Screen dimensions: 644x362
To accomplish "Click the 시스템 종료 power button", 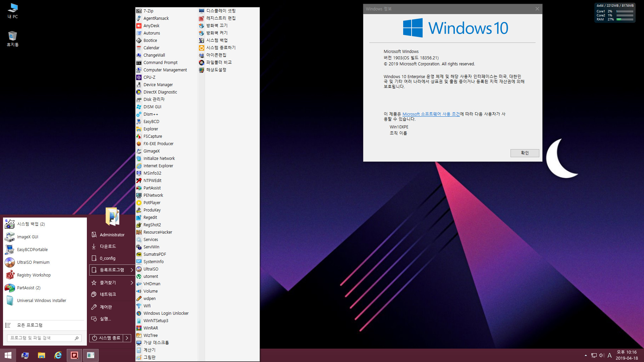I will click(106, 338).
